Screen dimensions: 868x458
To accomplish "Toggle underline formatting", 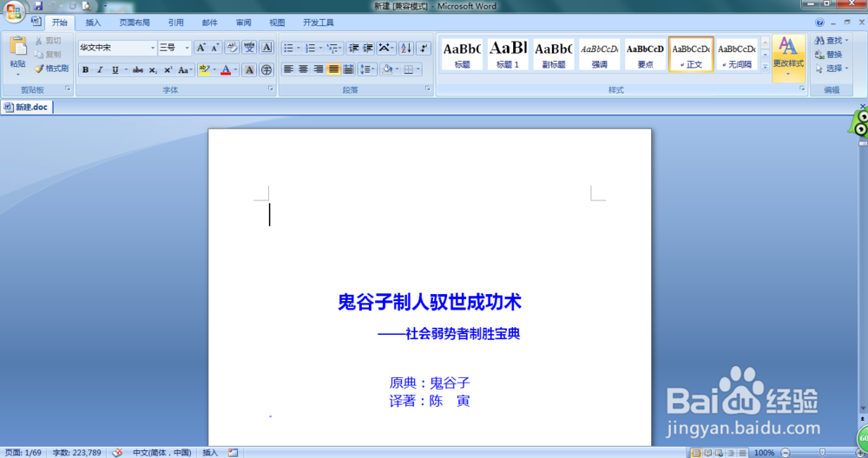I will [115, 70].
